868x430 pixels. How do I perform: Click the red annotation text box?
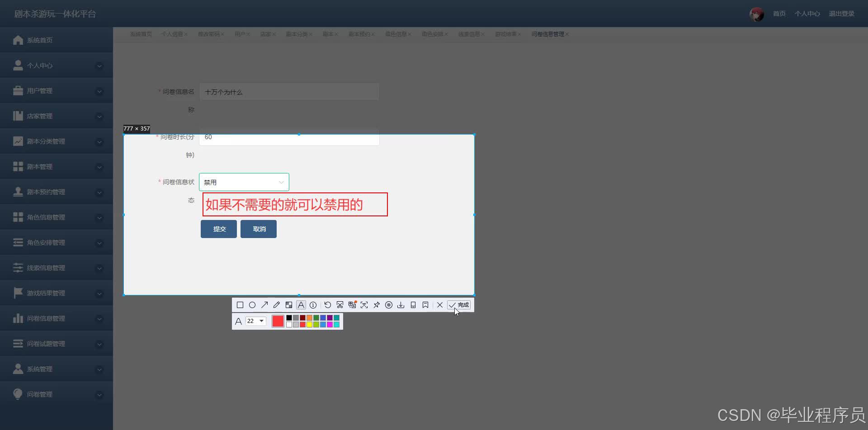pyautogui.click(x=295, y=205)
